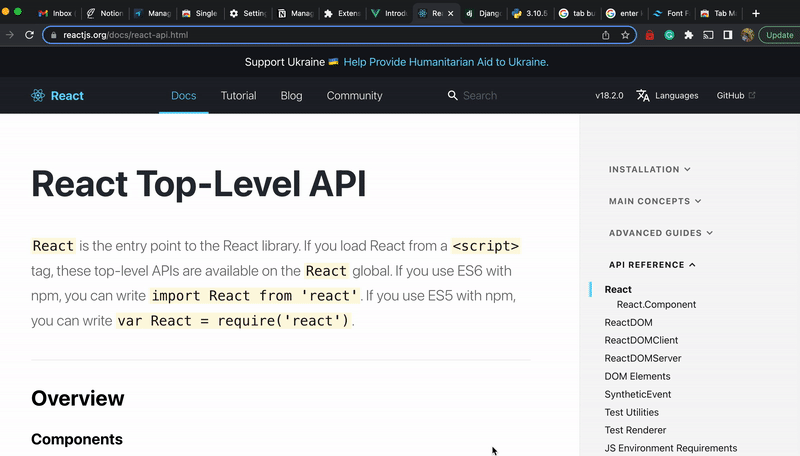Switch to the Extensions tab

tap(343, 13)
